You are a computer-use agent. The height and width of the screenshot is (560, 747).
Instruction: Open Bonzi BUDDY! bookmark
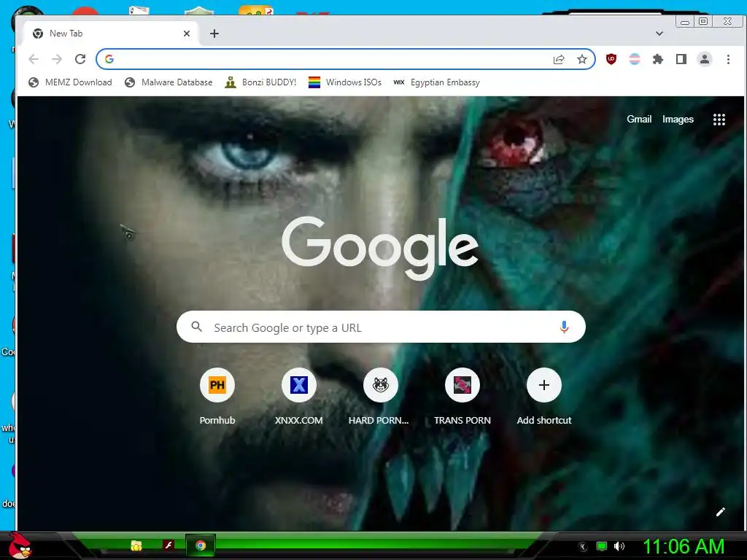click(x=260, y=82)
